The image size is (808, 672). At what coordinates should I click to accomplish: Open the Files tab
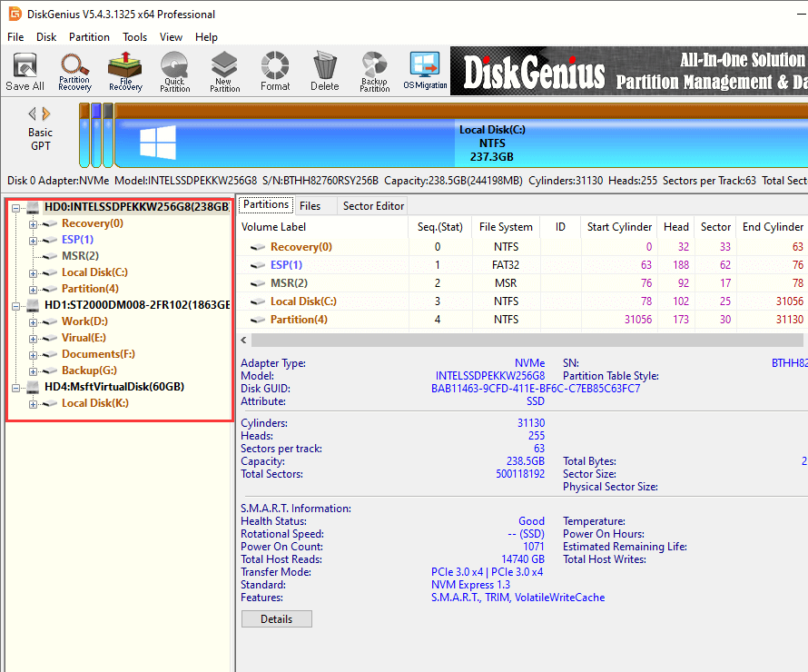(310, 206)
